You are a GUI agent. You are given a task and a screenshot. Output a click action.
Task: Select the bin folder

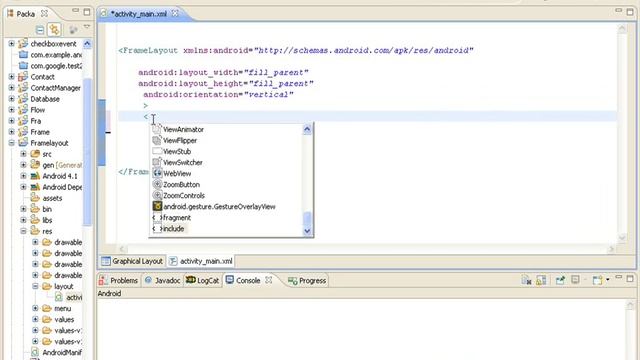pos(47,209)
